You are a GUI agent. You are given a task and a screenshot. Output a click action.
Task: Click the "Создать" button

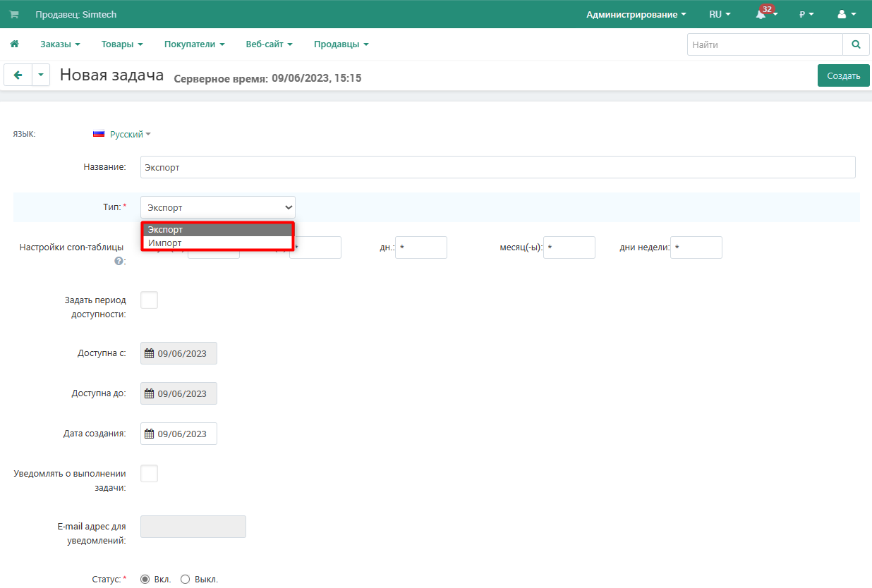pyautogui.click(x=844, y=75)
